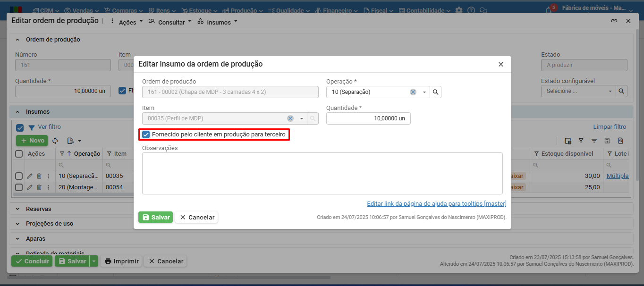Open more actions for the 00054 row
644x286 pixels.
coord(48,187)
